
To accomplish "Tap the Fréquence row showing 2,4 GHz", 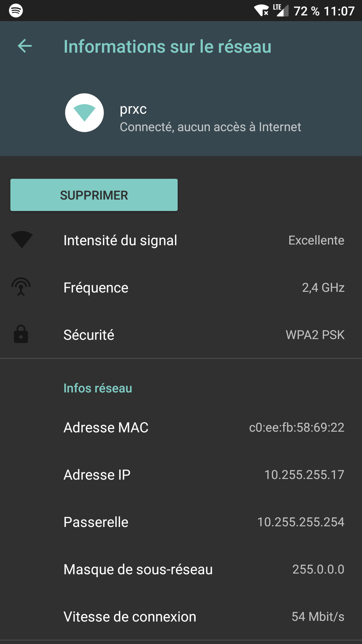I will [x=181, y=287].
